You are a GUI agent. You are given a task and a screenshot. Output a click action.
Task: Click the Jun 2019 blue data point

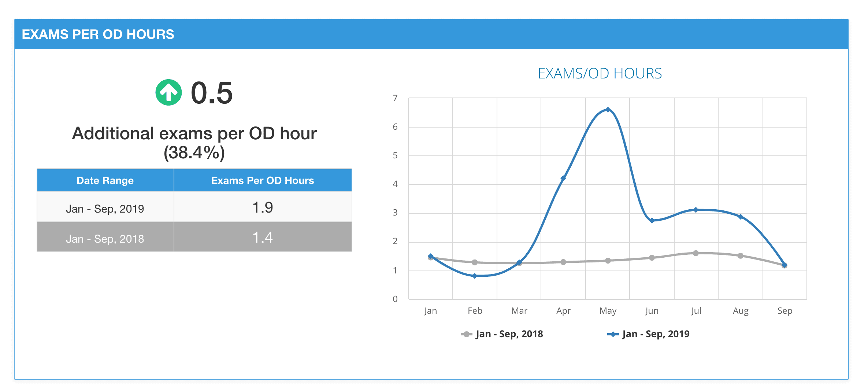[x=652, y=220]
